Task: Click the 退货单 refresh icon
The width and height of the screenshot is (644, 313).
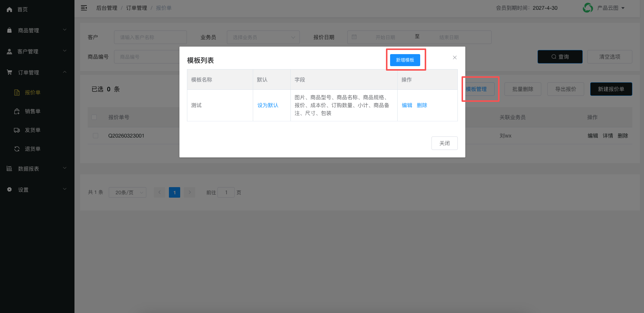Action: click(x=17, y=149)
